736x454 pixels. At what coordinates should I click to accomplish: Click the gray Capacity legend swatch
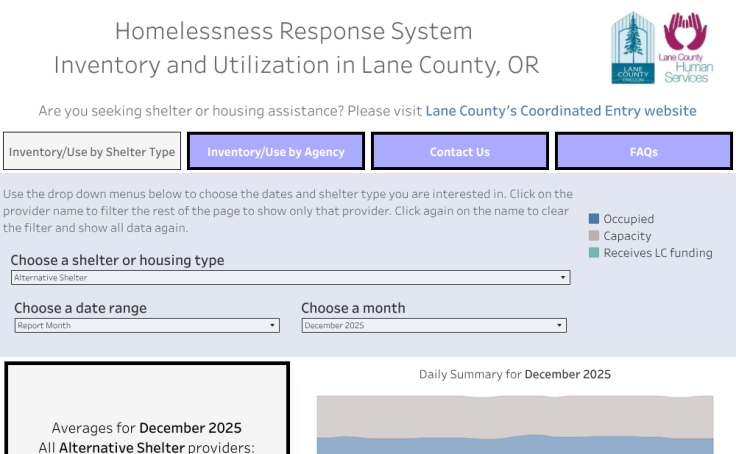[x=594, y=236]
